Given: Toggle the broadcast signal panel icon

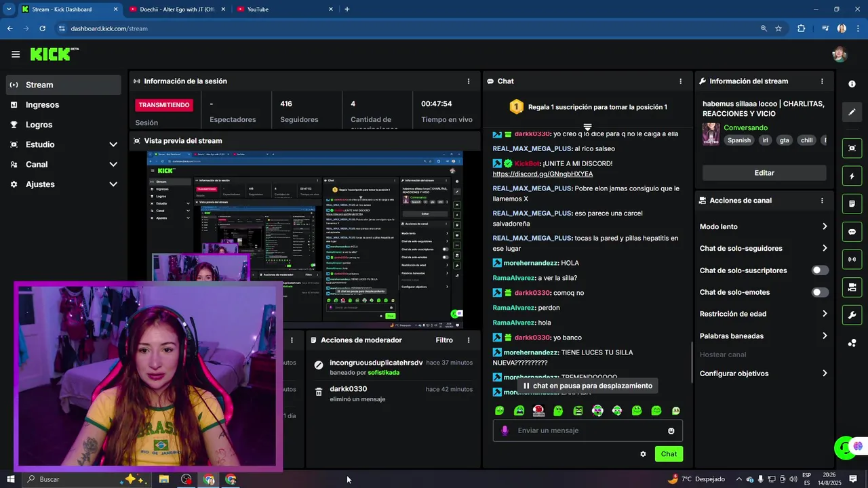Looking at the screenshot, I should click(852, 260).
